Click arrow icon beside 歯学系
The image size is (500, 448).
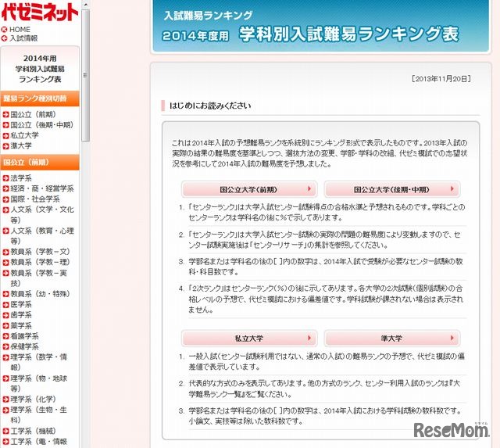[5, 315]
